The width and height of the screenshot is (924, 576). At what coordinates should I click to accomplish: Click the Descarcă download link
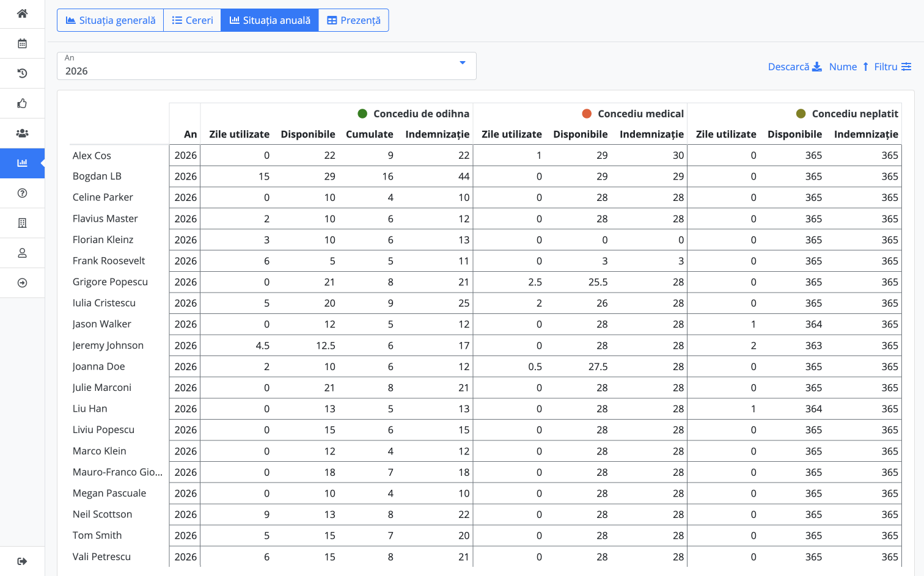(x=794, y=67)
